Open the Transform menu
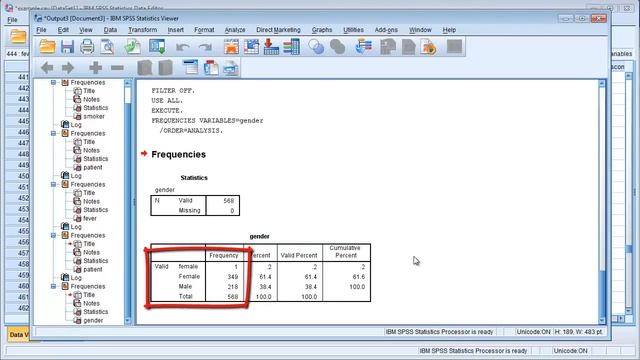 click(x=142, y=30)
